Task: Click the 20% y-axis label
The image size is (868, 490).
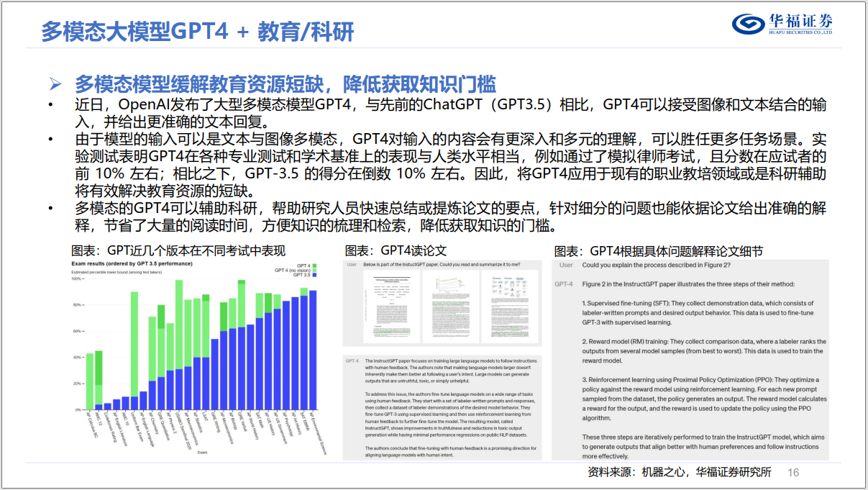Action: tap(77, 384)
